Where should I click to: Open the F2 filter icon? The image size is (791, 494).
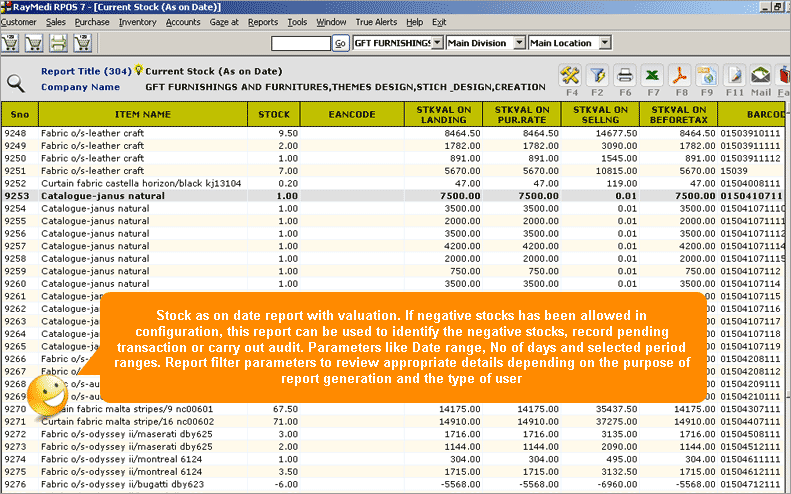coord(598,76)
